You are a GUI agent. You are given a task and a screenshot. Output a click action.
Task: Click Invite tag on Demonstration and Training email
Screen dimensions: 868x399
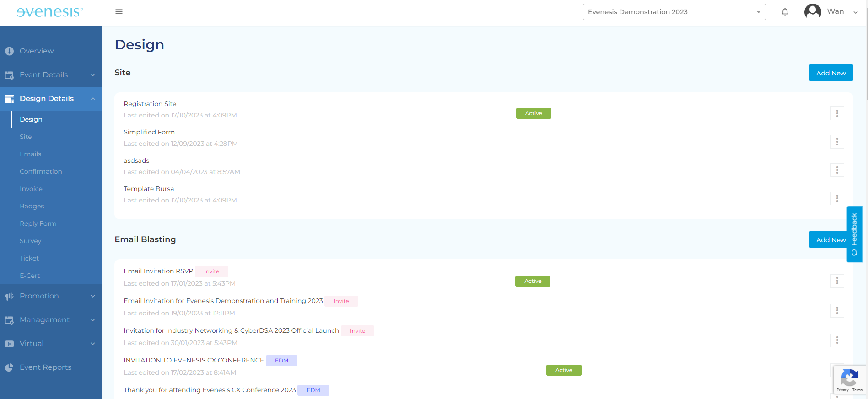click(x=341, y=301)
